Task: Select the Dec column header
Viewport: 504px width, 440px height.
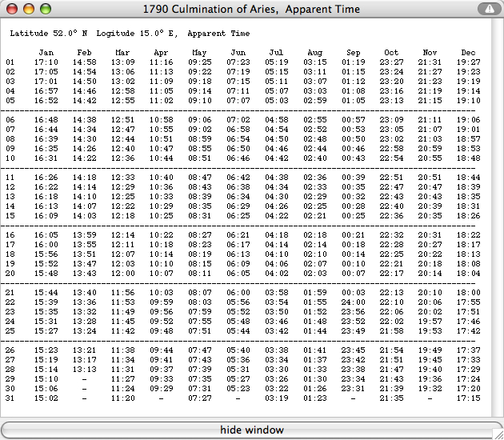Action: click(469, 53)
